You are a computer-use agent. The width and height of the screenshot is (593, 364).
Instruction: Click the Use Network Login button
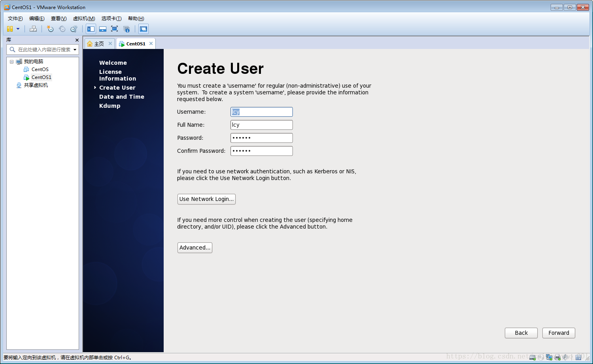point(206,199)
